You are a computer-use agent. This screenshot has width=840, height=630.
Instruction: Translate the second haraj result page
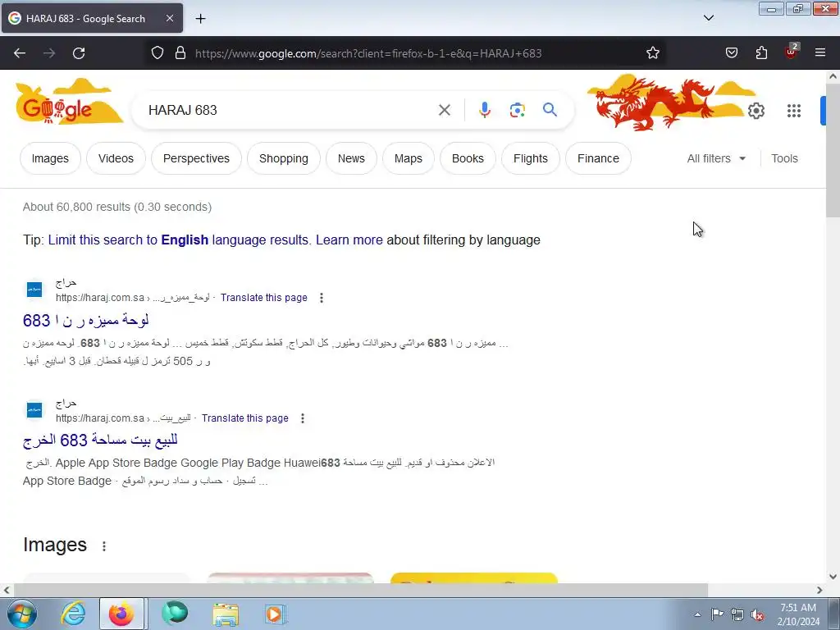[x=244, y=418]
